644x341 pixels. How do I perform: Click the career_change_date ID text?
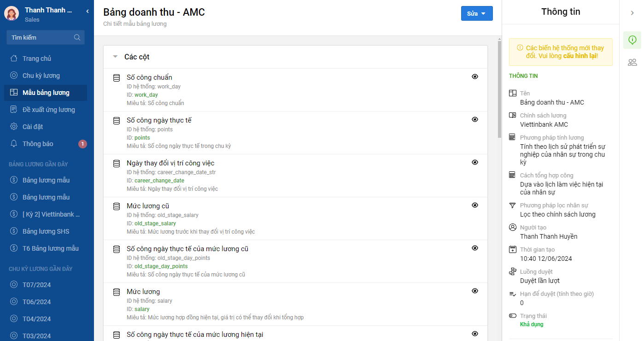tap(159, 181)
